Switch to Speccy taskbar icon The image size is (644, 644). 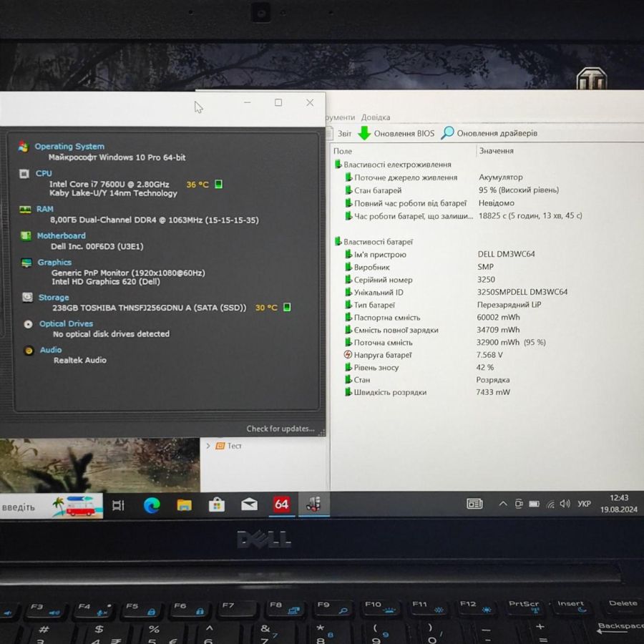point(313,504)
